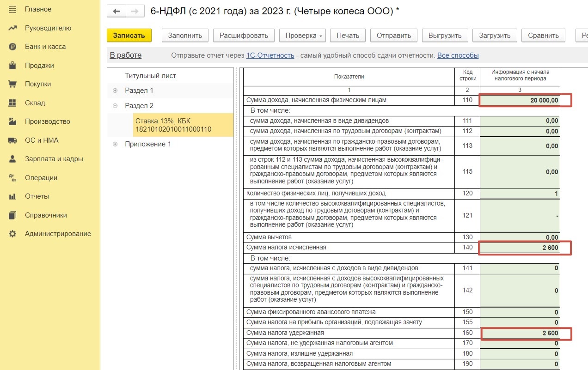Screen dimensions: 588x370
Task: Go forward with the right arrow button
Action: coord(135,11)
